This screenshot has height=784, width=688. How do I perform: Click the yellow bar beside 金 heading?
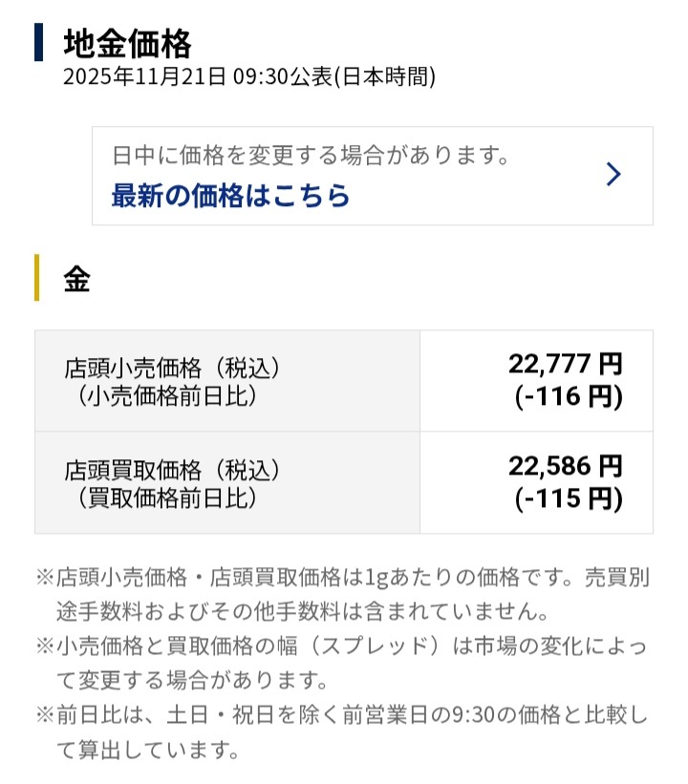point(37,278)
